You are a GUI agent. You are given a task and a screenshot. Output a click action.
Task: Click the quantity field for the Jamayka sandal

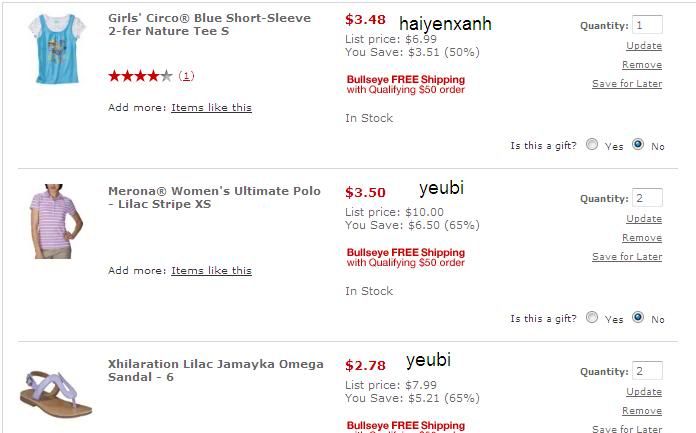[x=646, y=371]
